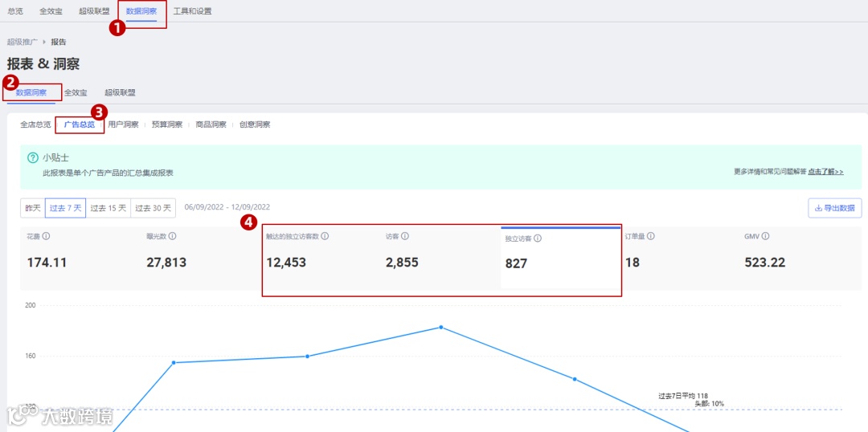Select the 昨天 date range
This screenshot has height=432, width=868.
[x=33, y=208]
